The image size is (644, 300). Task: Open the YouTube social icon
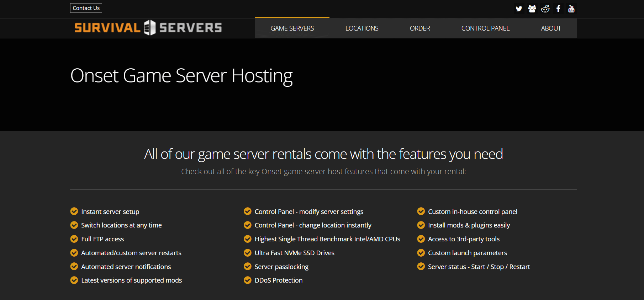tap(571, 9)
